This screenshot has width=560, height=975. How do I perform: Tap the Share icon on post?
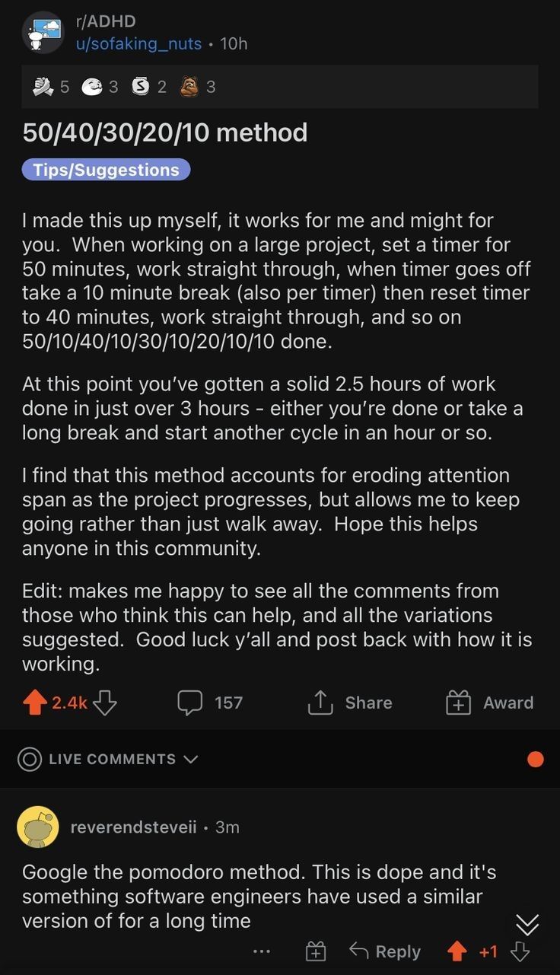click(320, 703)
